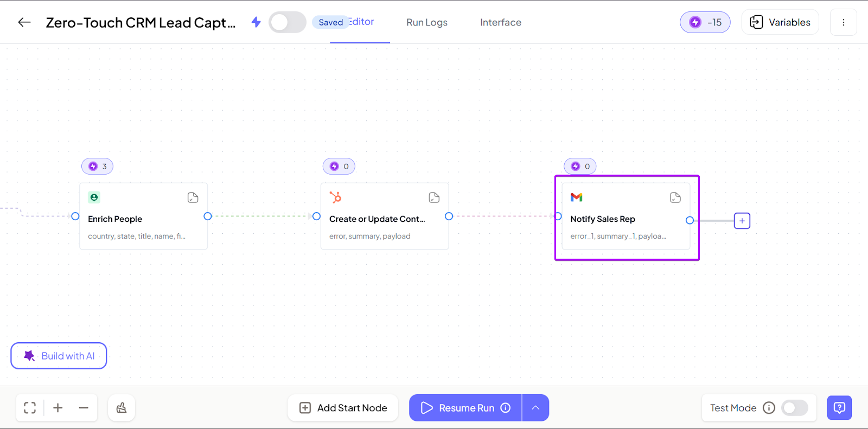This screenshot has height=429, width=868.
Task: Open the Variables panel
Action: coord(780,22)
